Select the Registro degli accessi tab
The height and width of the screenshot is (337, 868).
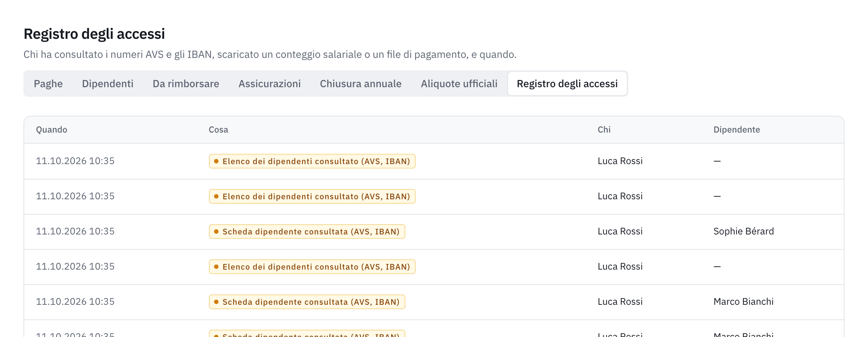[567, 84]
